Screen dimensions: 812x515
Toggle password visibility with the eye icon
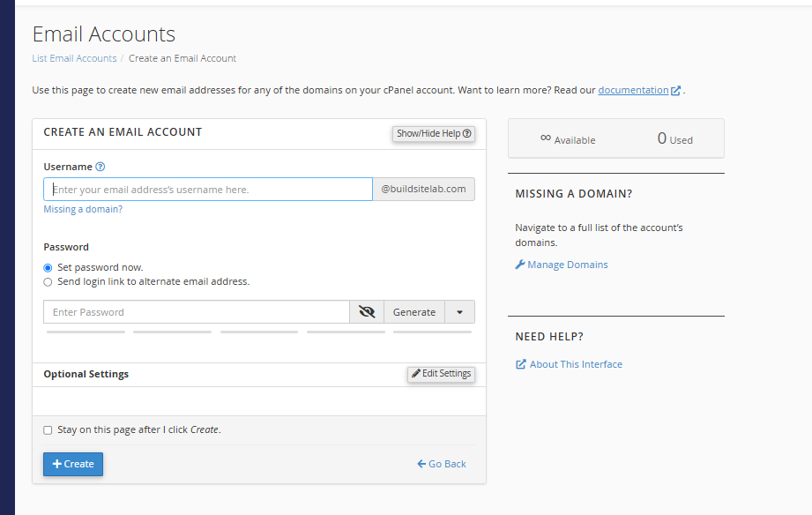point(367,312)
